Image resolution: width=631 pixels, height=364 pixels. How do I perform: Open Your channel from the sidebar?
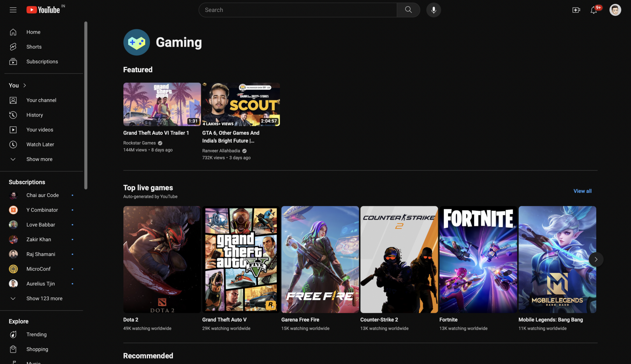pos(41,100)
